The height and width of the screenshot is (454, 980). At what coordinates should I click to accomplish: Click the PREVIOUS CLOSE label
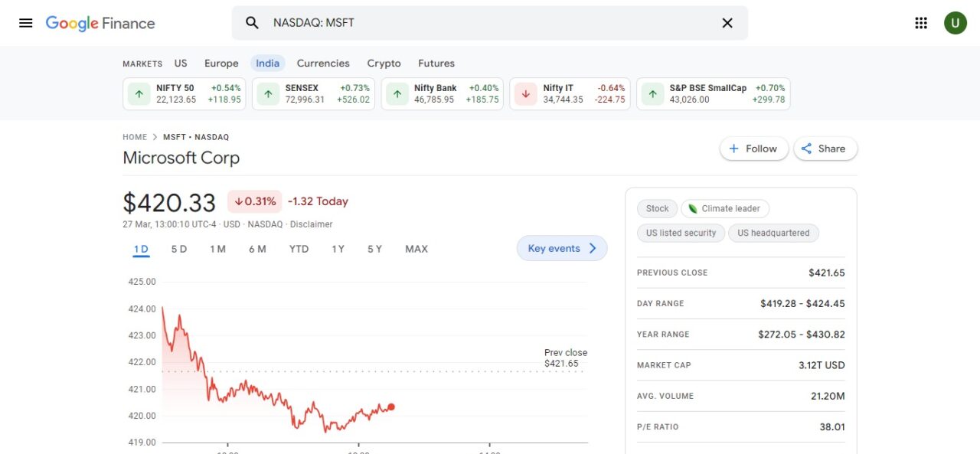(x=672, y=273)
